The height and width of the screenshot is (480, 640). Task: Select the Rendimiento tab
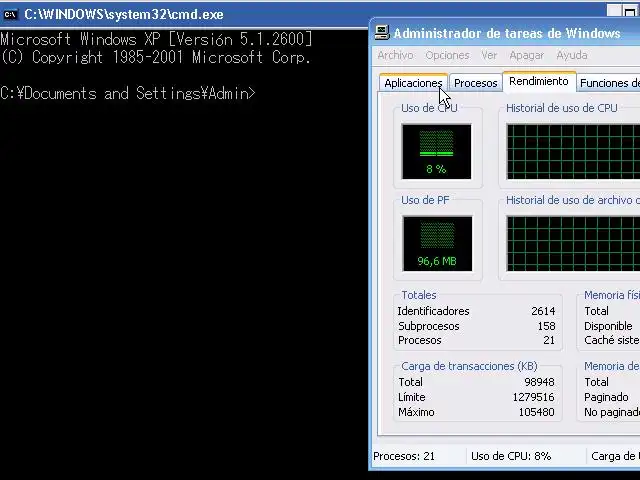coord(539,81)
